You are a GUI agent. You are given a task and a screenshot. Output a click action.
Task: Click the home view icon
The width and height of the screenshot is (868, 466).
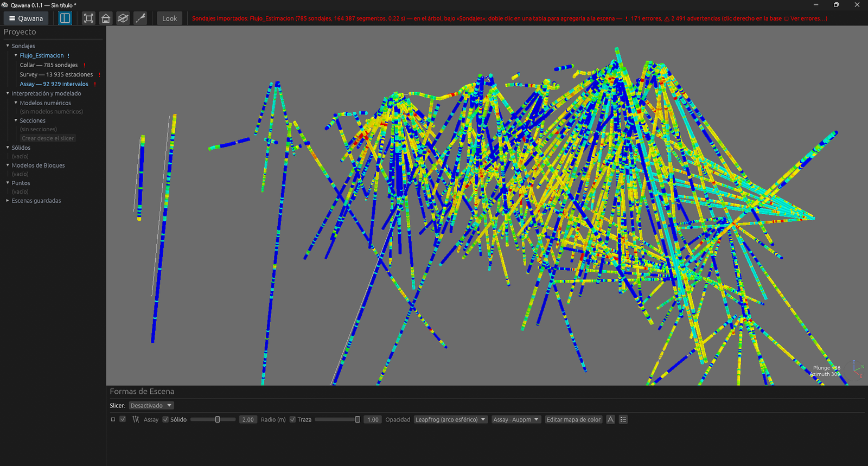[106, 18]
